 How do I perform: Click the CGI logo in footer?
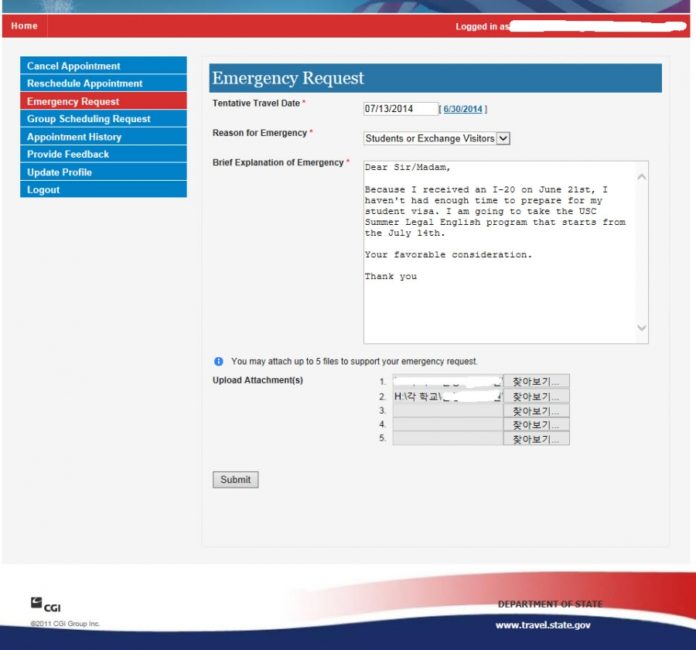point(46,604)
